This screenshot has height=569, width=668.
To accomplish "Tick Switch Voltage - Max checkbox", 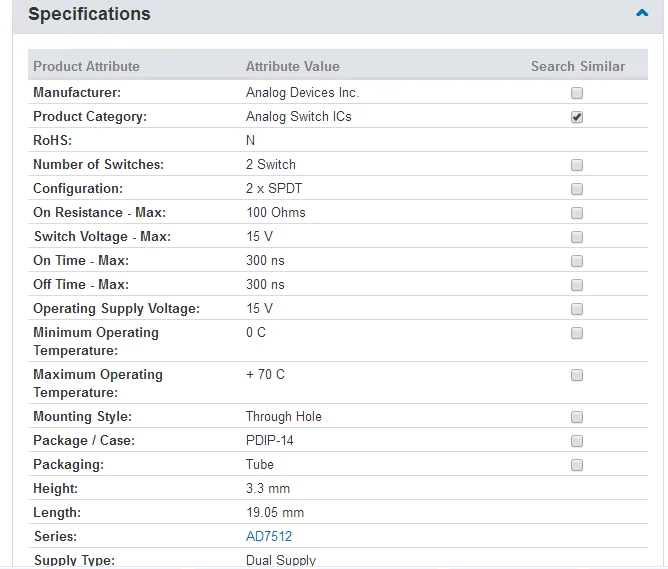I will [x=577, y=237].
